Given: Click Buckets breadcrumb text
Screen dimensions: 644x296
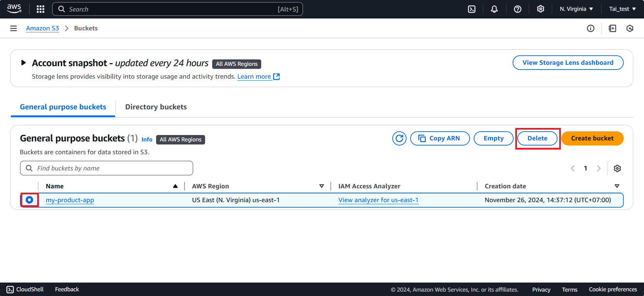Looking at the screenshot, I should point(86,28).
